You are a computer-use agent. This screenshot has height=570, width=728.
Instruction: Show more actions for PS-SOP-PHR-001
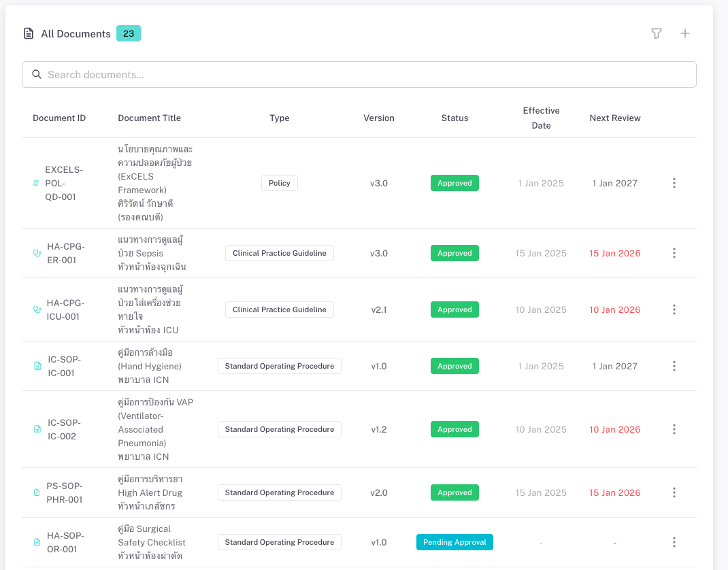pos(674,492)
